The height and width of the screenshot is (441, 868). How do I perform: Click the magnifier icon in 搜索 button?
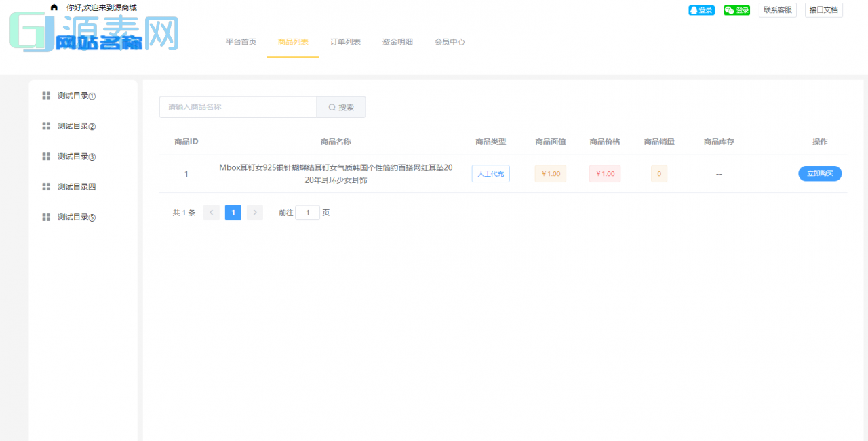point(331,107)
